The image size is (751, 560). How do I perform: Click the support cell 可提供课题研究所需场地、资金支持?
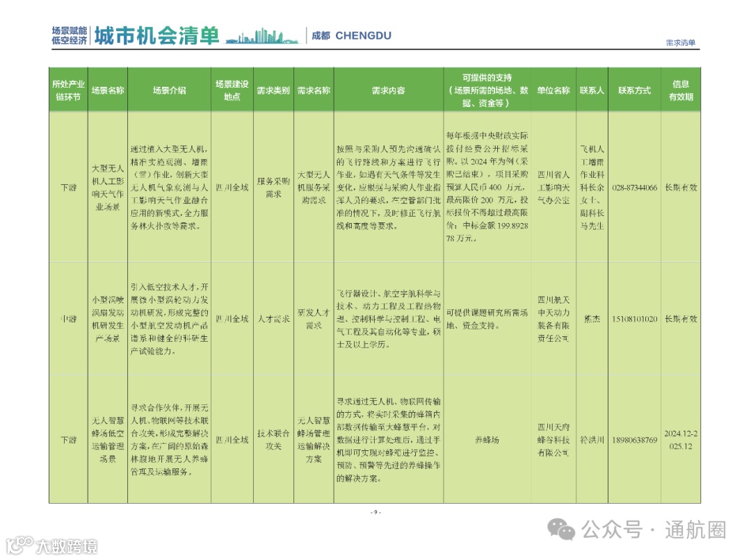487,319
